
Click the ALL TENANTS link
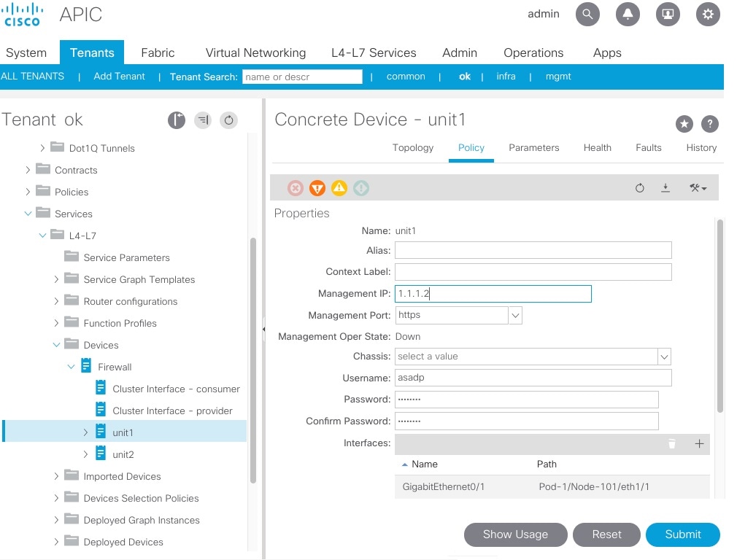click(x=32, y=76)
